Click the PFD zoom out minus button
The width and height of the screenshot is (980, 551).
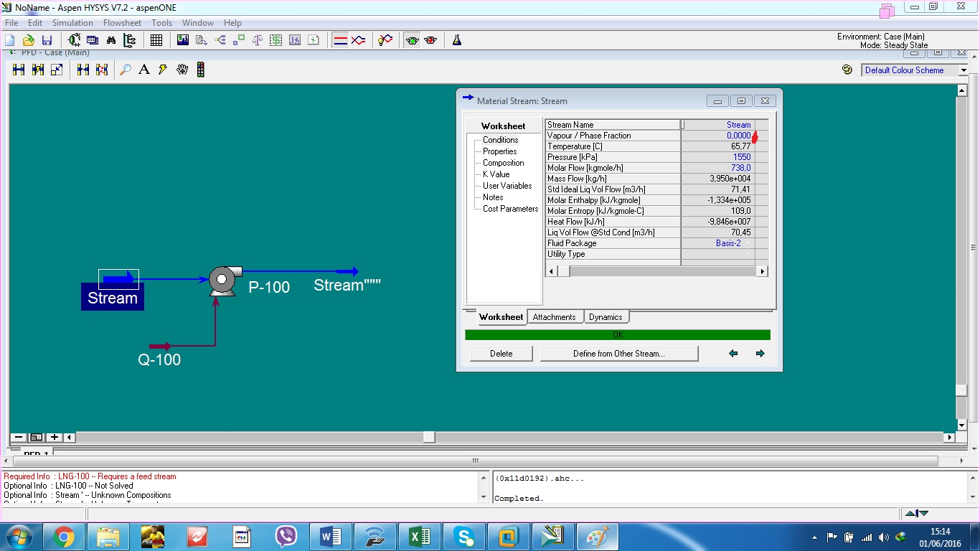[x=19, y=437]
